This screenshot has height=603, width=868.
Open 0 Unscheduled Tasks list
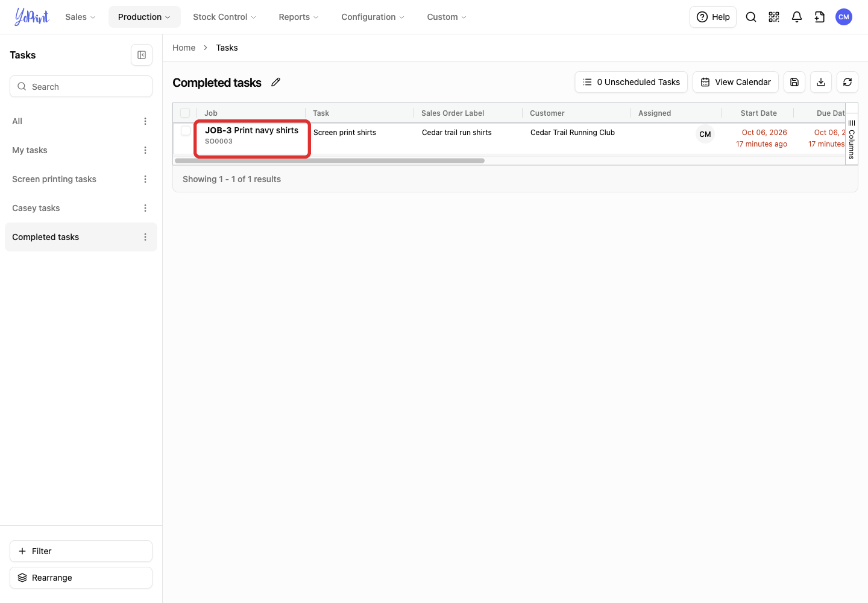coord(631,82)
